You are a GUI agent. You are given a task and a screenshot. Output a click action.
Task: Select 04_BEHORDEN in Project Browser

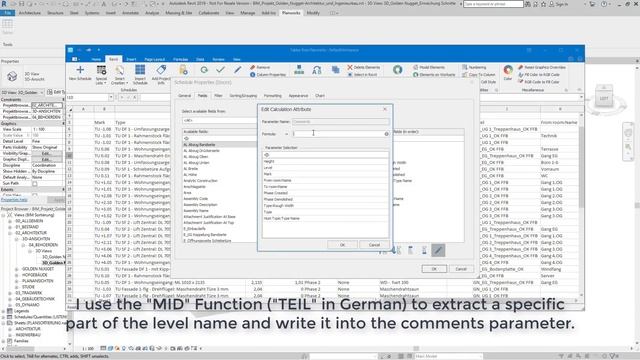[42, 245]
